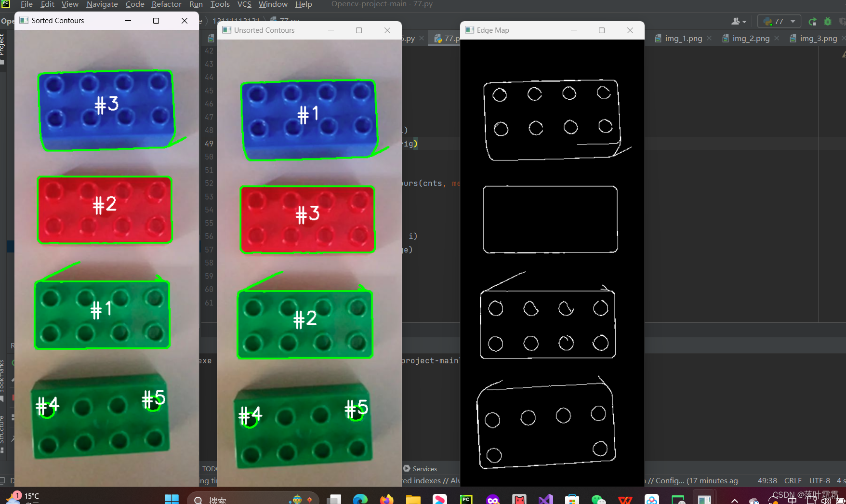Open Visual Studio from the taskbar
The image size is (846, 504).
click(x=545, y=500)
